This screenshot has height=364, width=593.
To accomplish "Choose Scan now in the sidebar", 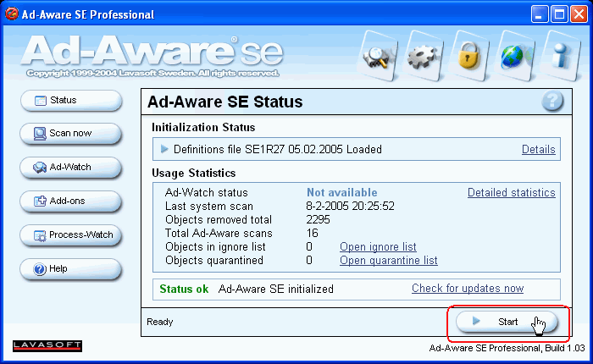I will click(71, 134).
